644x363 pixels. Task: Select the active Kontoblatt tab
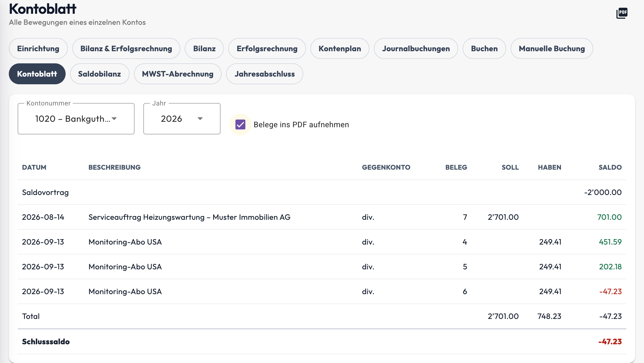tap(37, 74)
